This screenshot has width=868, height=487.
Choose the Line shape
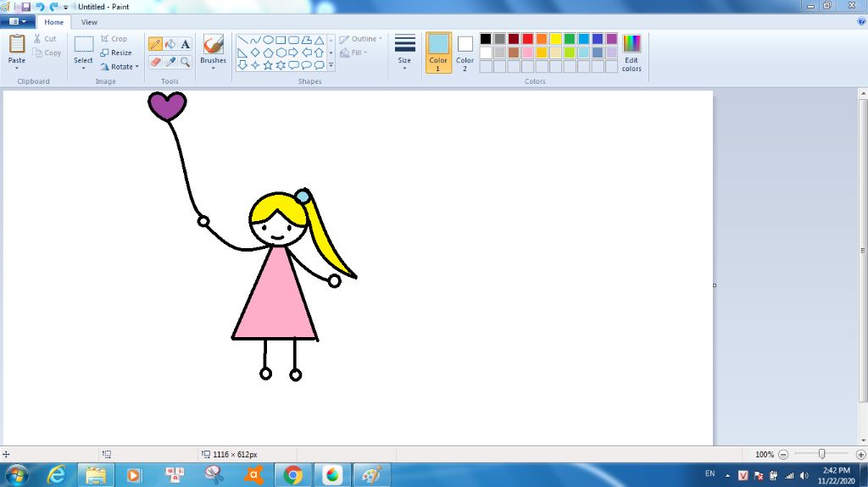242,40
